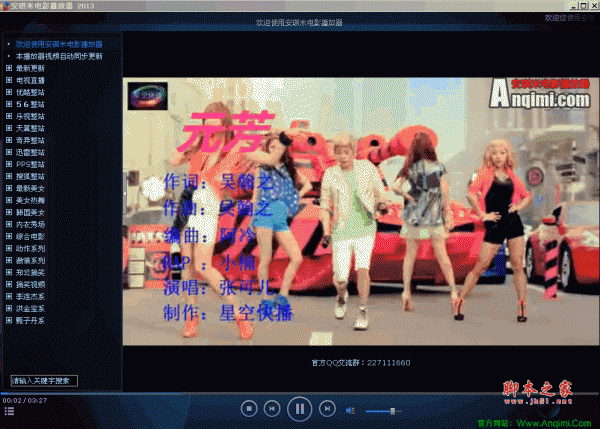Open the 本播放器视频自动同步更新 list entry
600x429 pixels.
tap(59, 56)
